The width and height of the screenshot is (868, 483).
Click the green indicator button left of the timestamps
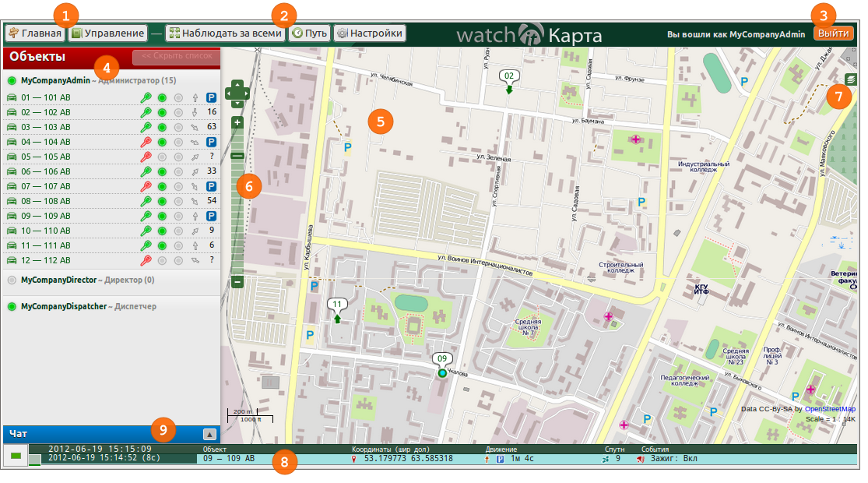pos(16,455)
